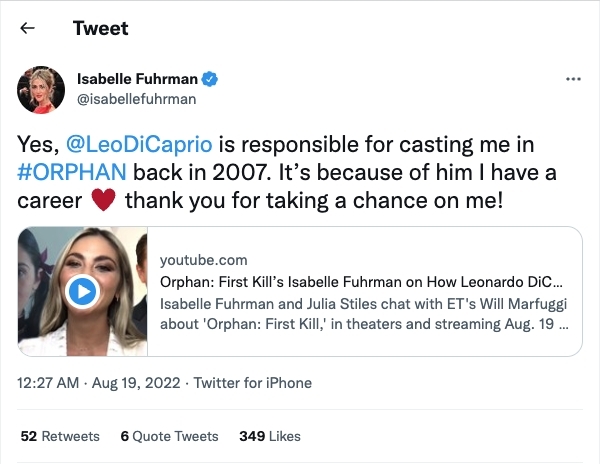The height and width of the screenshot is (464, 600).
Task: Open the Orphan: First Kill video title
Action: coord(362,281)
